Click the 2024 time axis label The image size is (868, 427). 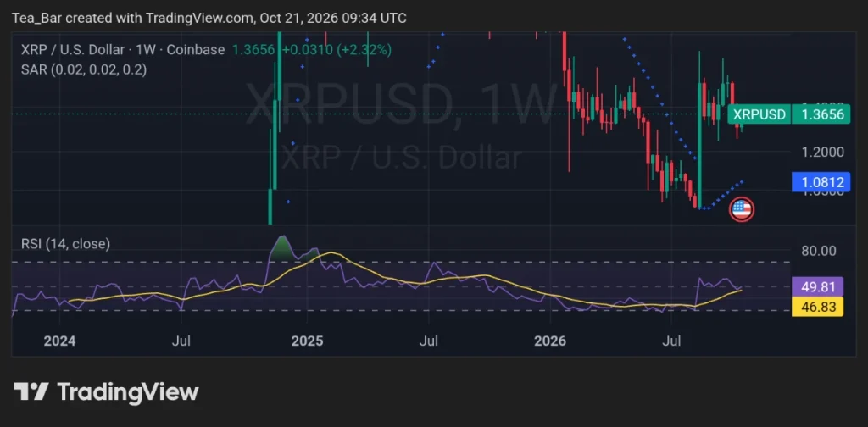pyautogui.click(x=59, y=341)
